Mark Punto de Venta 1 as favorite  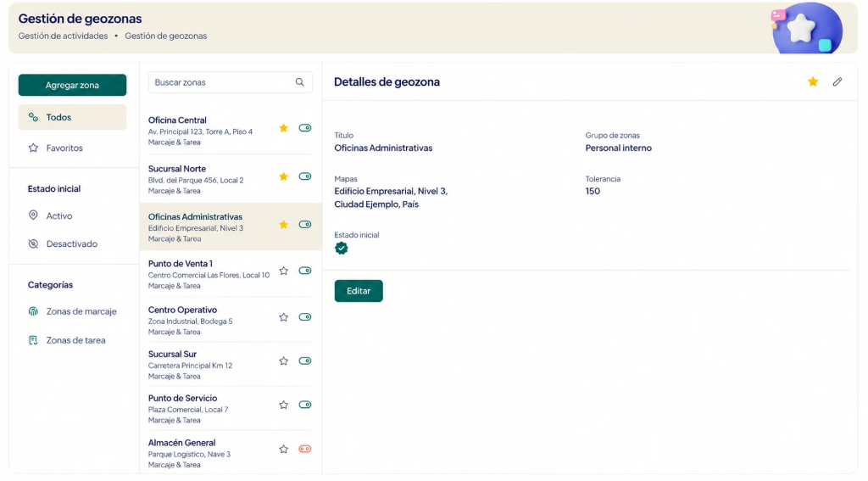[x=283, y=271]
